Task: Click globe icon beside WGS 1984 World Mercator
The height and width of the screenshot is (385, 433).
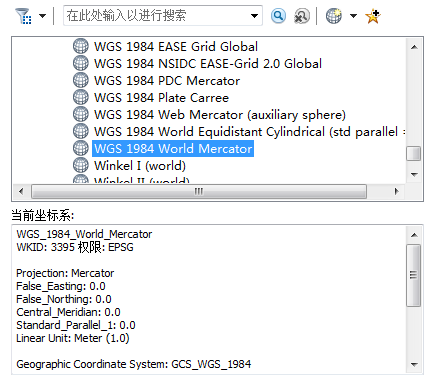Action: click(x=81, y=148)
